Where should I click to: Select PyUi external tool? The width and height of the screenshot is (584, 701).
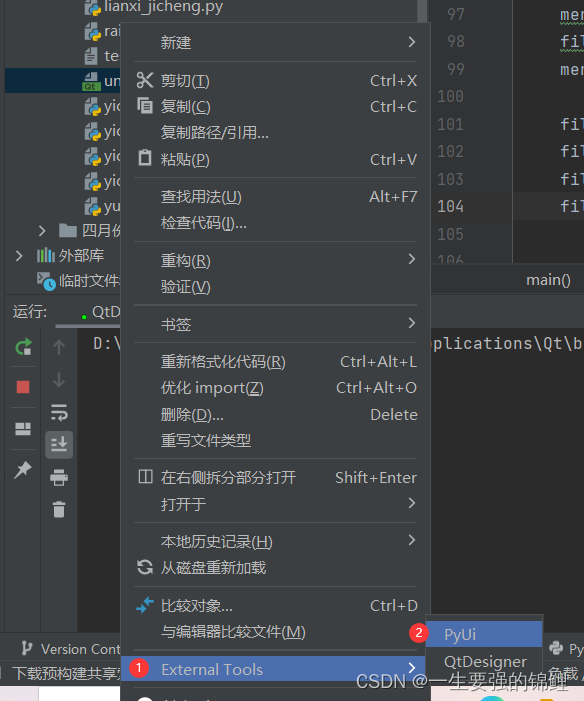[484, 634]
